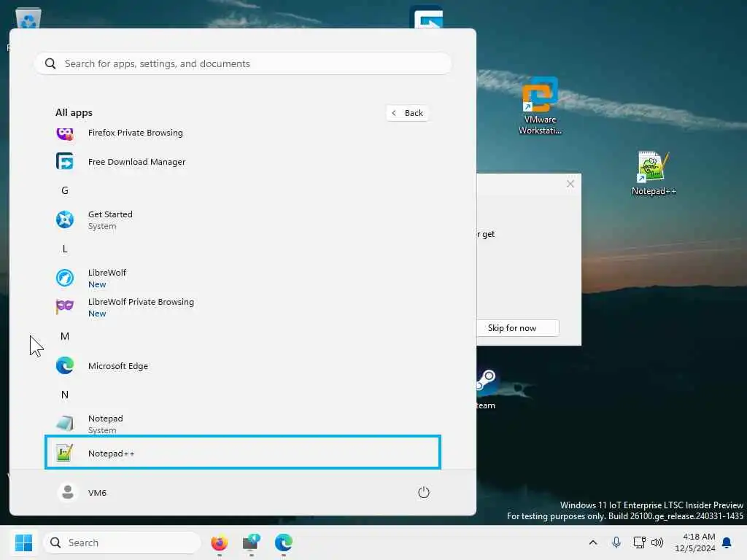This screenshot has height=560, width=747.
Task: Jump using the letter M header
Action: click(x=65, y=336)
